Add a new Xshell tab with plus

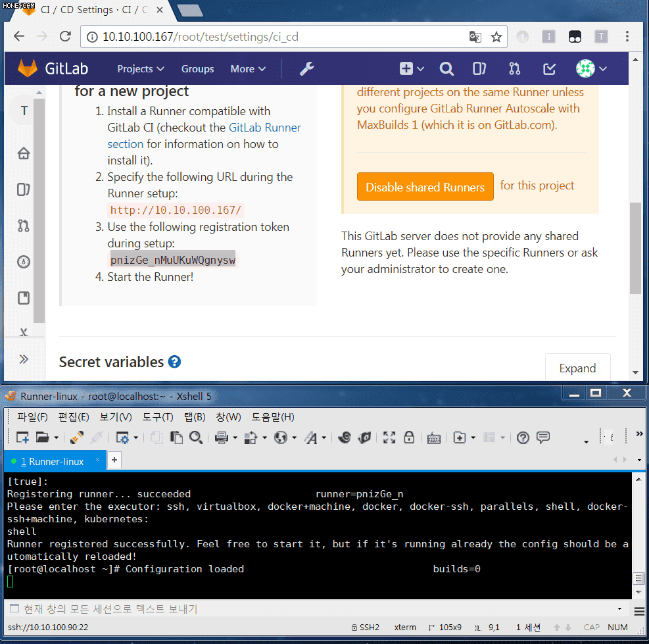click(x=114, y=460)
